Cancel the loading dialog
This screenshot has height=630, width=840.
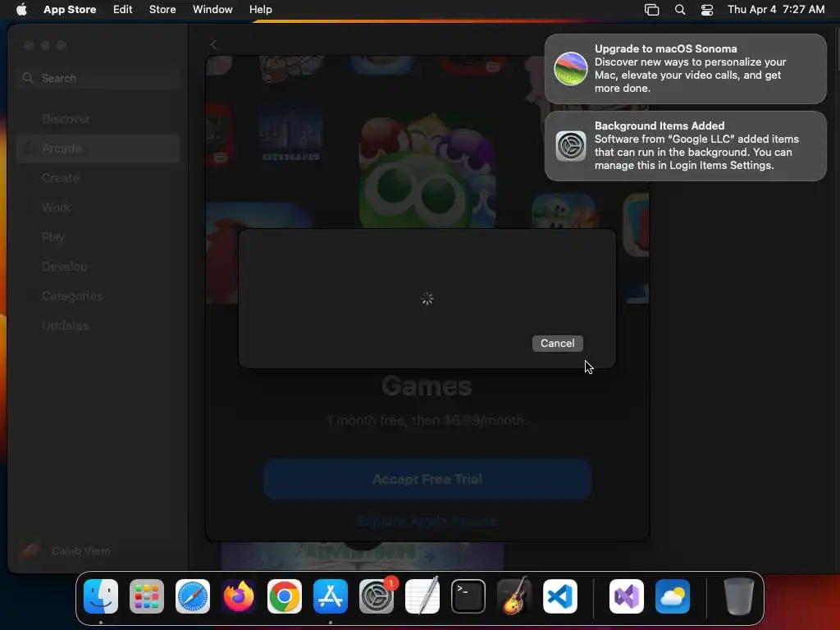557,344
